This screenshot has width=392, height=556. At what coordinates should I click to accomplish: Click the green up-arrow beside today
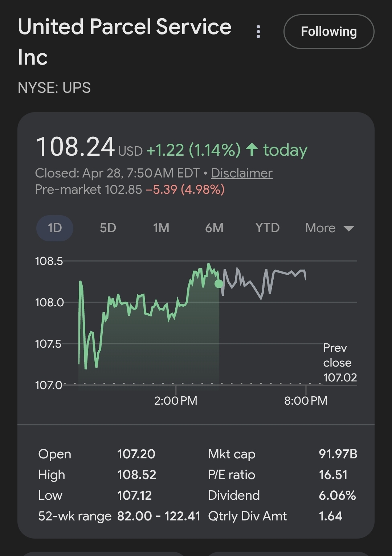point(252,149)
